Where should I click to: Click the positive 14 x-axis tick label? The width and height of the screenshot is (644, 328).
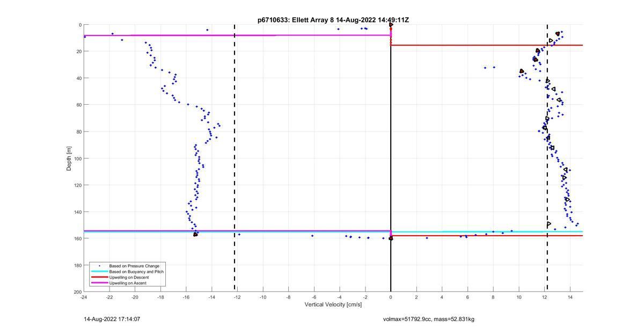(x=570, y=297)
